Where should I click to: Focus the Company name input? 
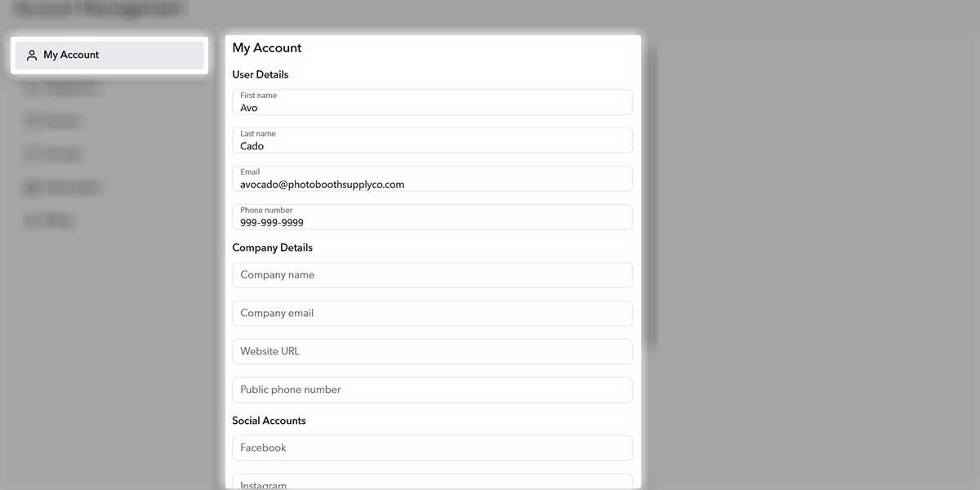tap(432, 275)
